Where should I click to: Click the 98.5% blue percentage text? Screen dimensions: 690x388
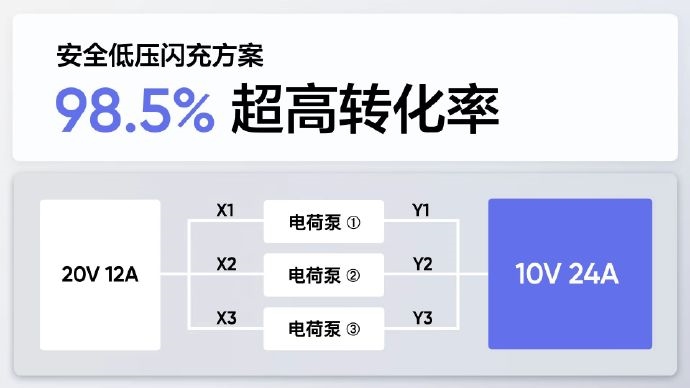click(x=135, y=110)
